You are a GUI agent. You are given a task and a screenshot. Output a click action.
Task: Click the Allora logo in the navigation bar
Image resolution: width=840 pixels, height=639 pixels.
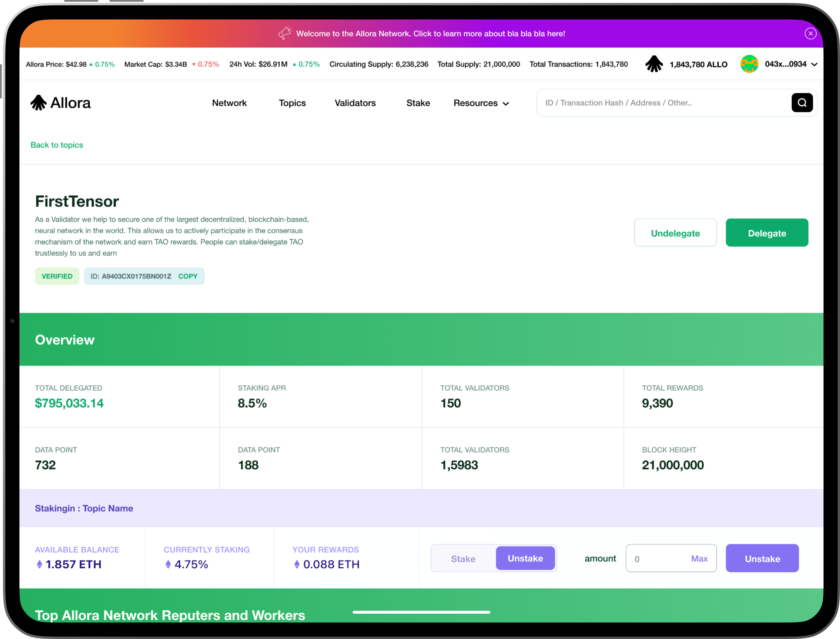point(61,103)
